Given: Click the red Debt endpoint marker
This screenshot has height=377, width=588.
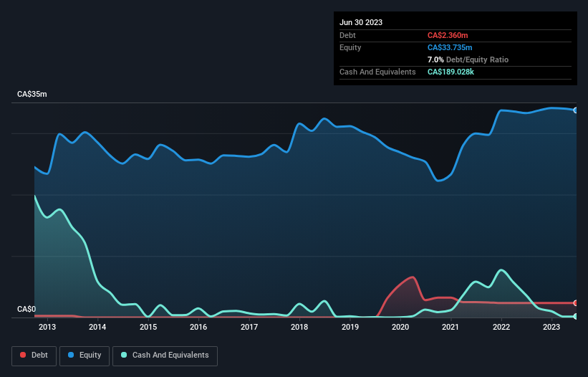Looking at the screenshot, I should pos(576,302).
